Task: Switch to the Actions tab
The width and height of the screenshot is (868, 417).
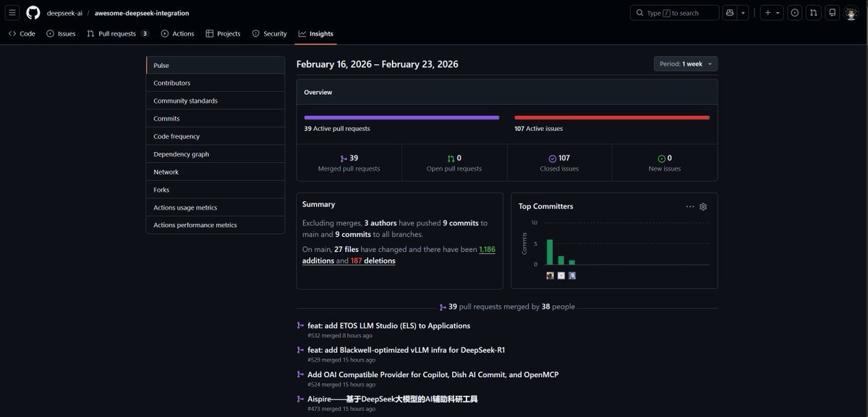Action: pos(177,33)
